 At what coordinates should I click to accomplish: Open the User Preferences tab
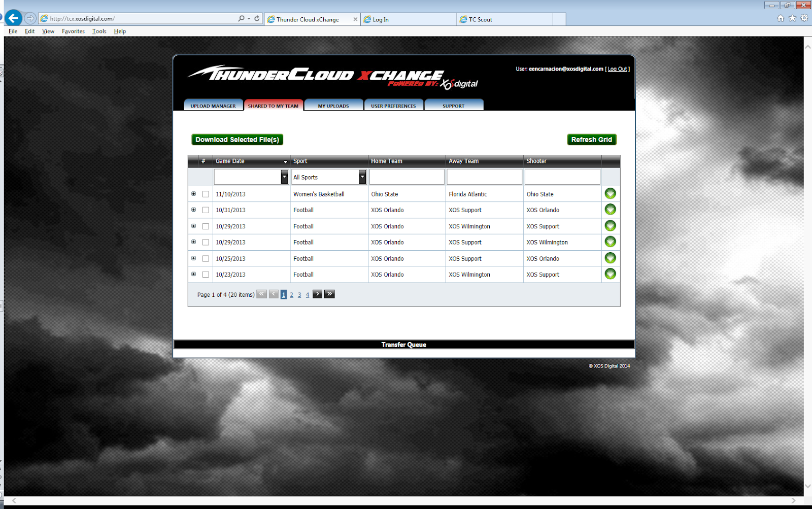(393, 105)
